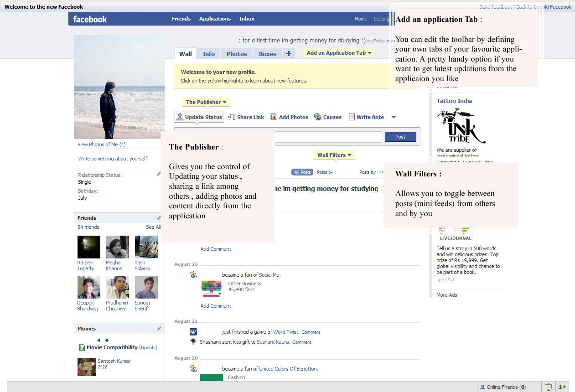Select All Posts wall filter
The height and width of the screenshot is (392, 575).
[302, 172]
